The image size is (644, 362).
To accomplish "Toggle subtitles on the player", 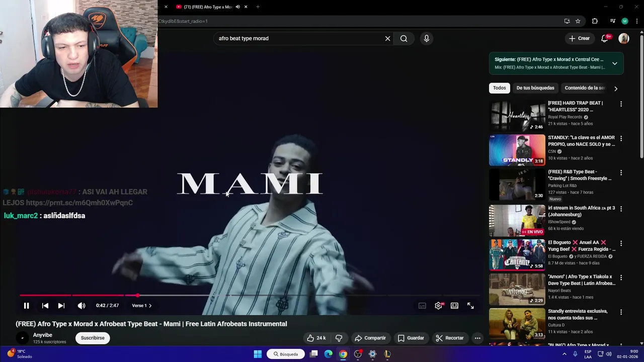I will 422,306.
